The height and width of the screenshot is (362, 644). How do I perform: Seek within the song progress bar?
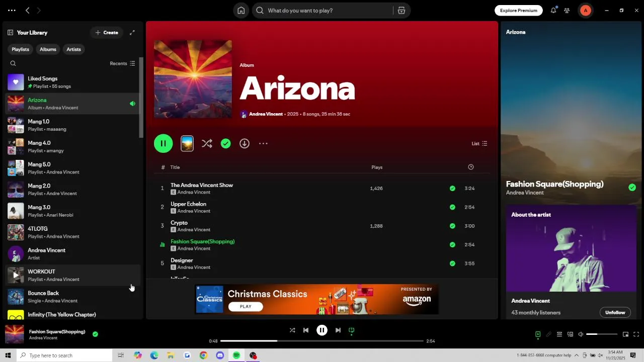tap(322, 341)
